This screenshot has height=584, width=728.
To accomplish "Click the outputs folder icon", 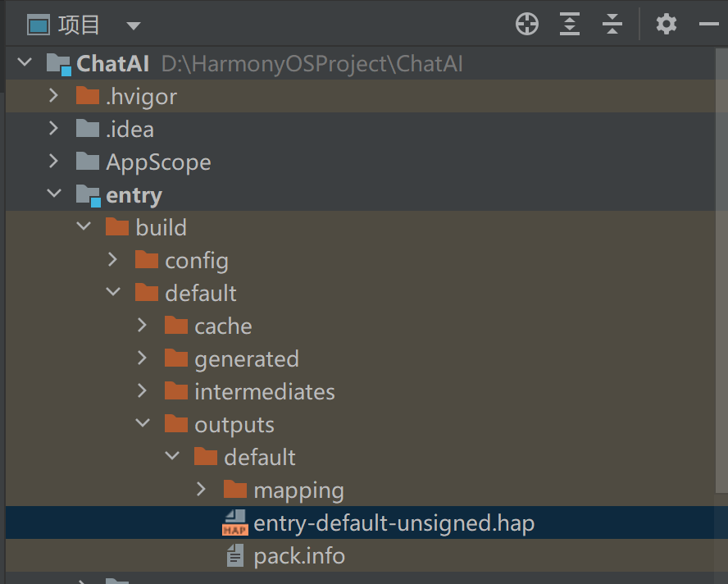I will 176,424.
